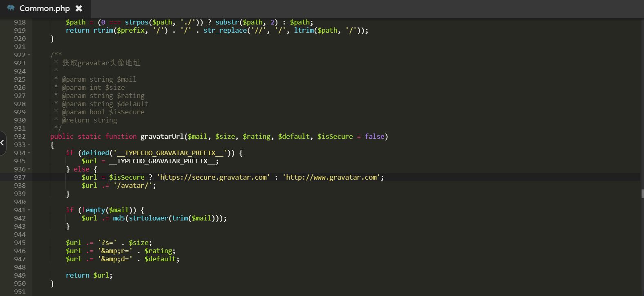
Task: Place cursor on md5 function call
Action: [x=119, y=218]
